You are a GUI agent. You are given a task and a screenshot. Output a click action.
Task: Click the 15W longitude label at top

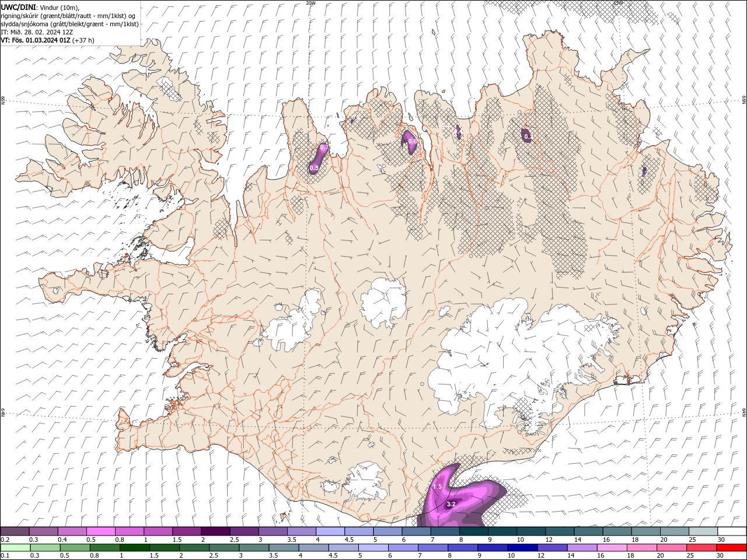(x=617, y=3)
